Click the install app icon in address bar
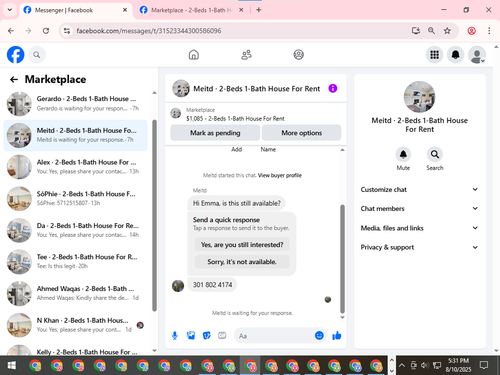The image size is (500, 375). 416,31
